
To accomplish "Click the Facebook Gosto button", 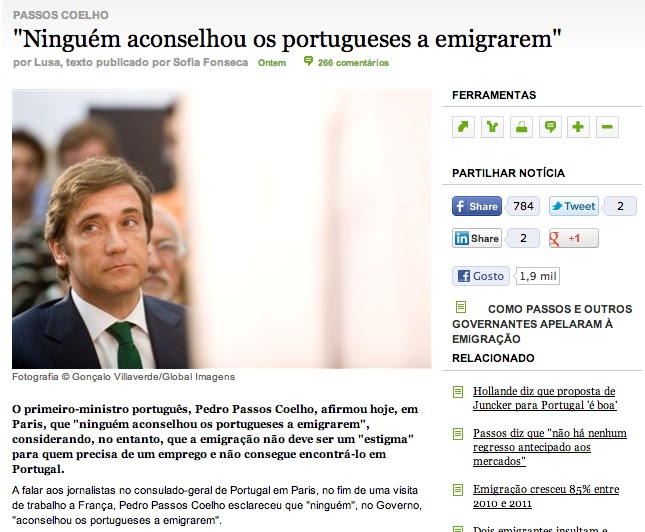I will (481, 276).
